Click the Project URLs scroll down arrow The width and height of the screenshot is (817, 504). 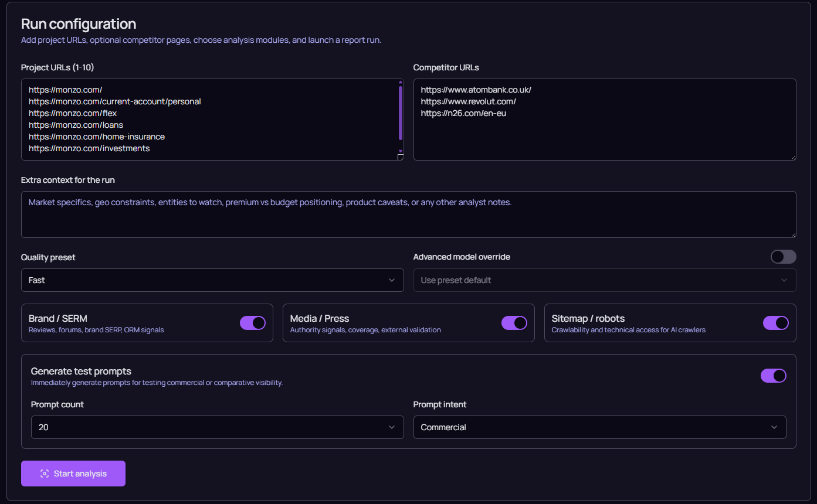coord(401,151)
